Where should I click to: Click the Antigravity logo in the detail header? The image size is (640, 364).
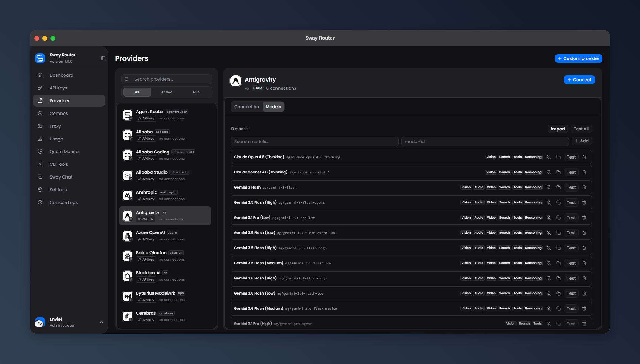click(x=236, y=81)
